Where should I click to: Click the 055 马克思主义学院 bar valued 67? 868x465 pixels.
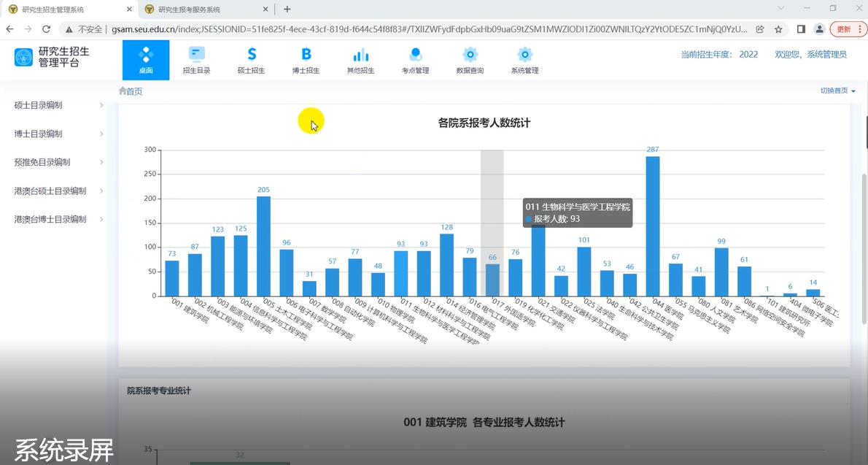pyautogui.click(x=675, y=280)
